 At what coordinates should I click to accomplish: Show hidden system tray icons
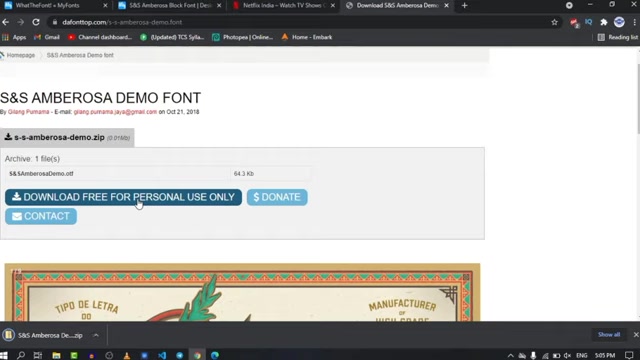(510, 356)
